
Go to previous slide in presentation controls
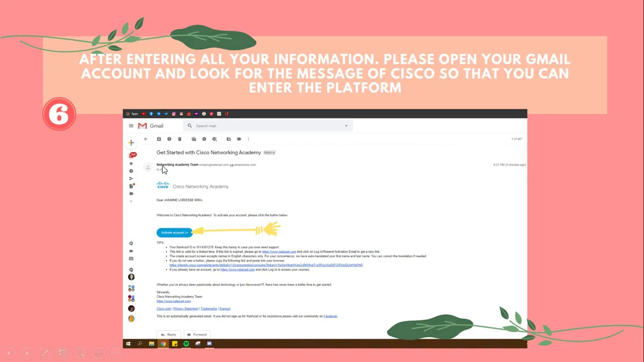coord(9,353)
